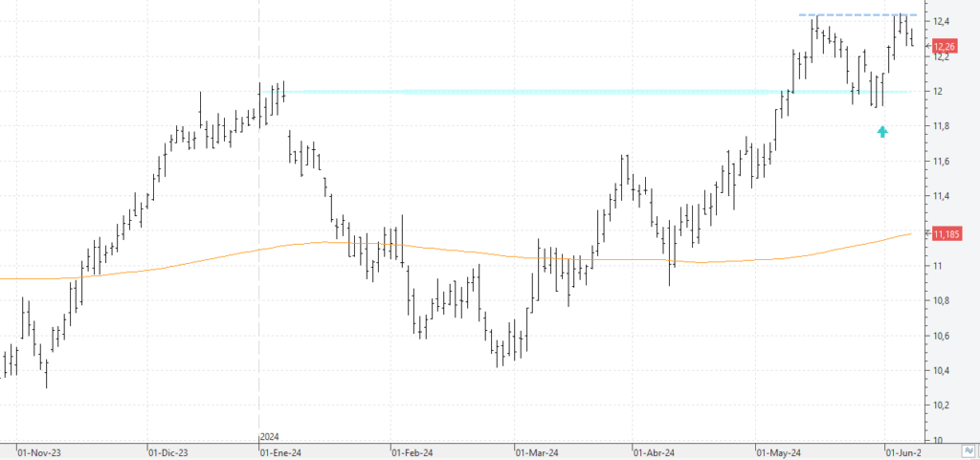
Task: Click the cyan up arrow marker
Action: (882, 131)
